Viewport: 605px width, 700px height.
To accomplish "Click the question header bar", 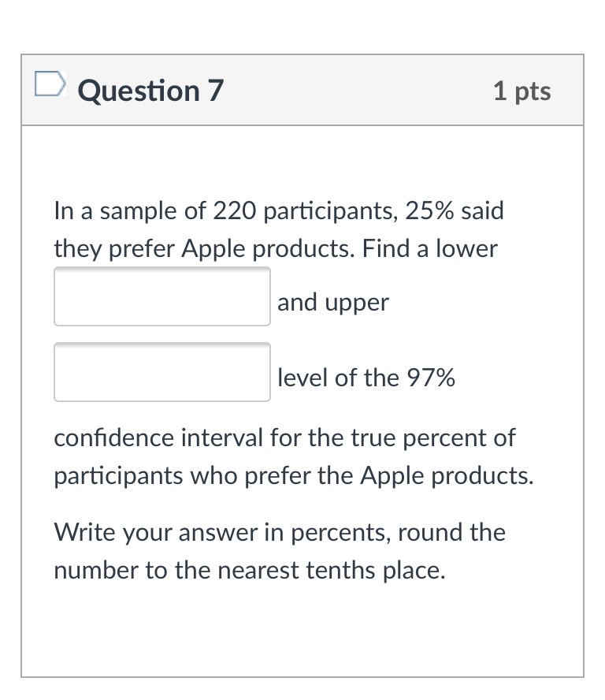I will [315, 90].
